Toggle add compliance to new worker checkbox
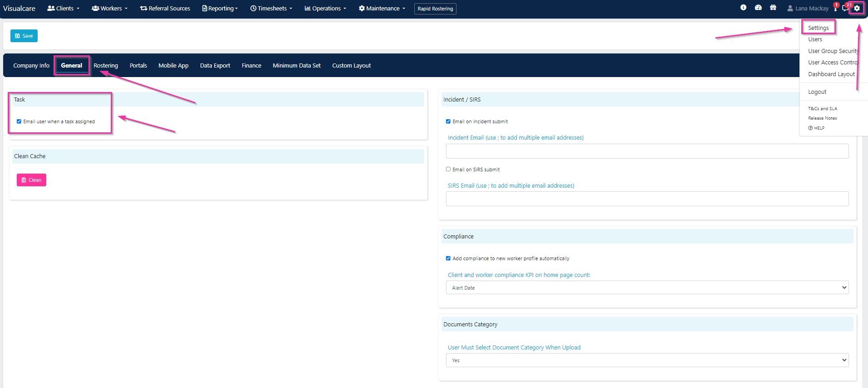This screenshot has height=388, width=868. [448, 258]
